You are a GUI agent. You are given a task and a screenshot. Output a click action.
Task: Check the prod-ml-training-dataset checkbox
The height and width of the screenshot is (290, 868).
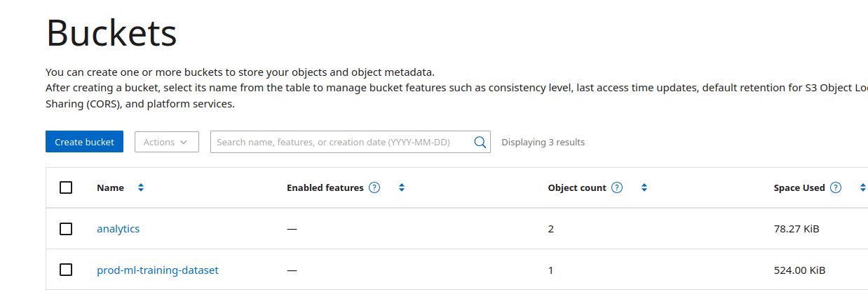pos(66,270)
